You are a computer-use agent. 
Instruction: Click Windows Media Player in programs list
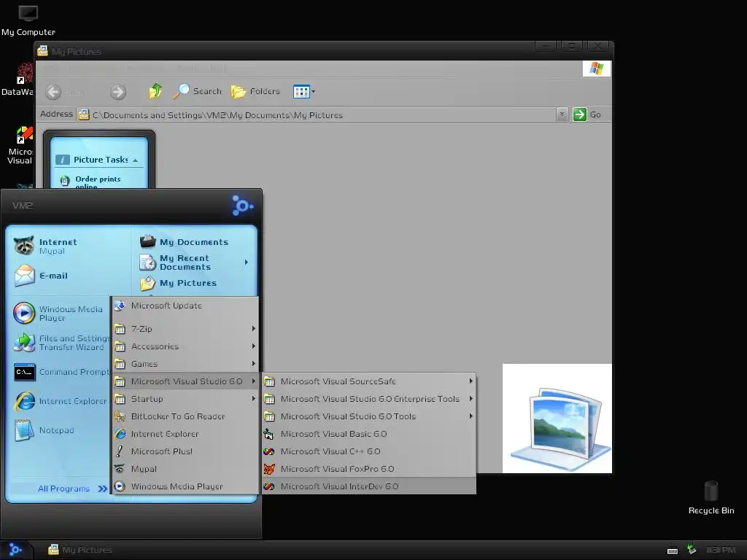[x=185, y=486]
